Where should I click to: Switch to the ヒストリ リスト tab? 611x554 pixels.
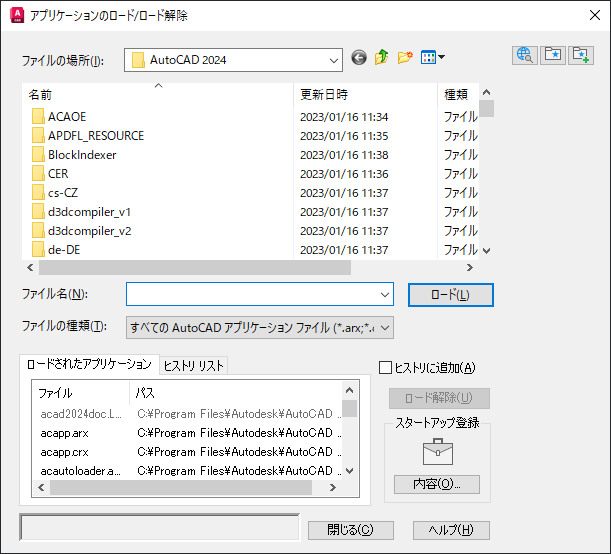193,365
